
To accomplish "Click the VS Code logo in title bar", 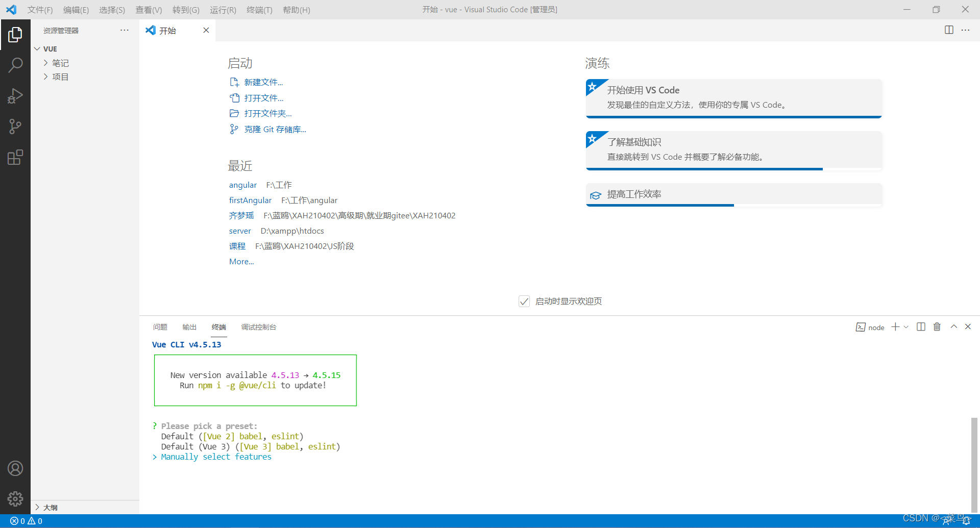I will pos(11,10).
